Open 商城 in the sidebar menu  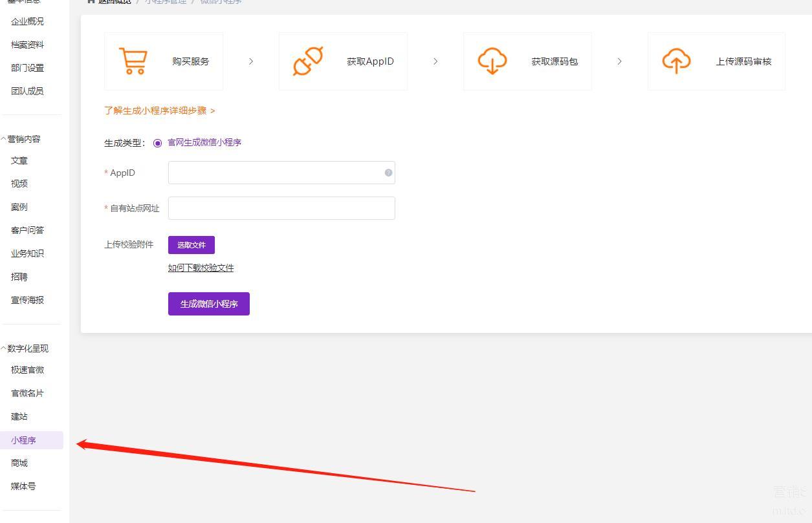coord(19,463)
